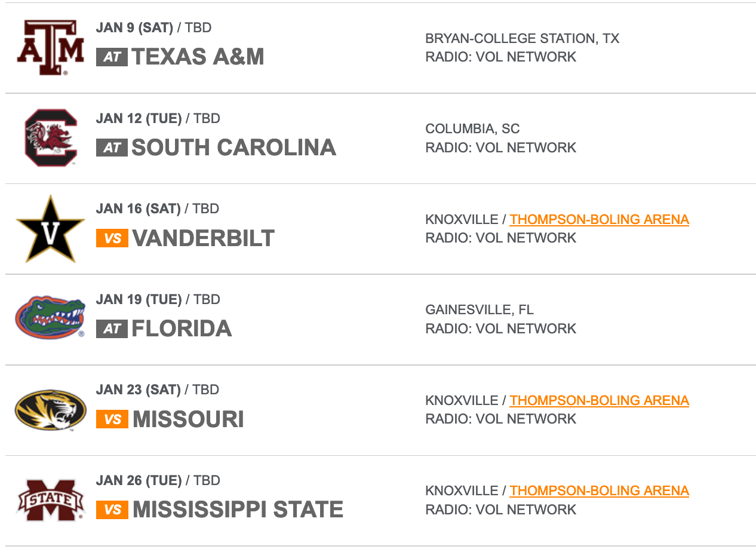
Task: Click the Mississippi State logo
Action: coord(50,500)
